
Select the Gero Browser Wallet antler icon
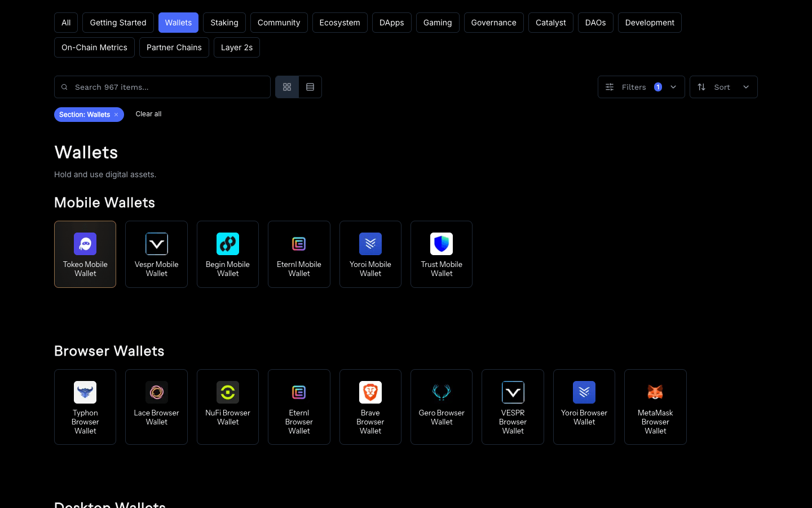(x=441, y=392)
